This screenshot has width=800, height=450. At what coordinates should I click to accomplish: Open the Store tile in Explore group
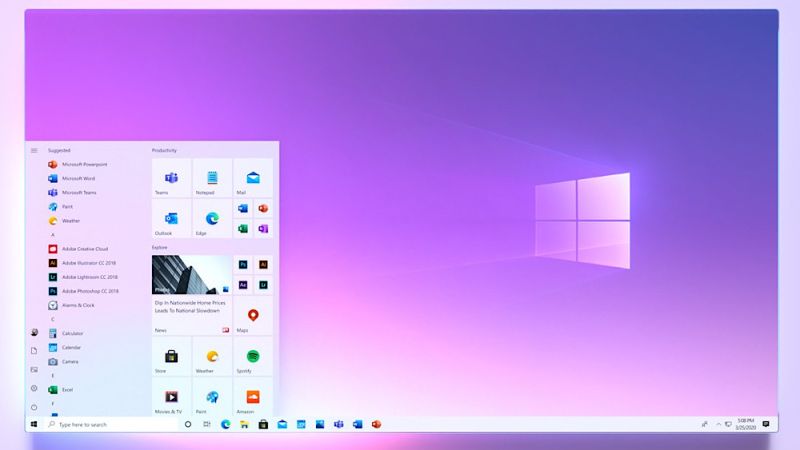171,356
